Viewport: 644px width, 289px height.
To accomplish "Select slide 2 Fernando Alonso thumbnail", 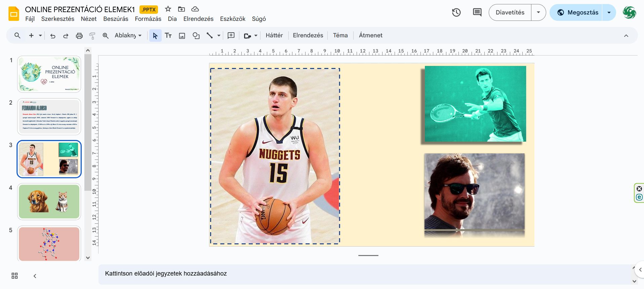I will [49, 116].
